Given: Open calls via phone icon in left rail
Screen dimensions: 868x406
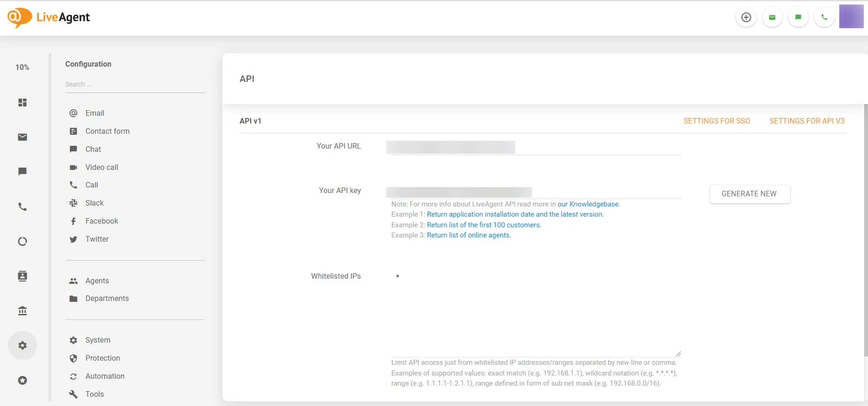Looking at the screenshot, I should (22, 207).
